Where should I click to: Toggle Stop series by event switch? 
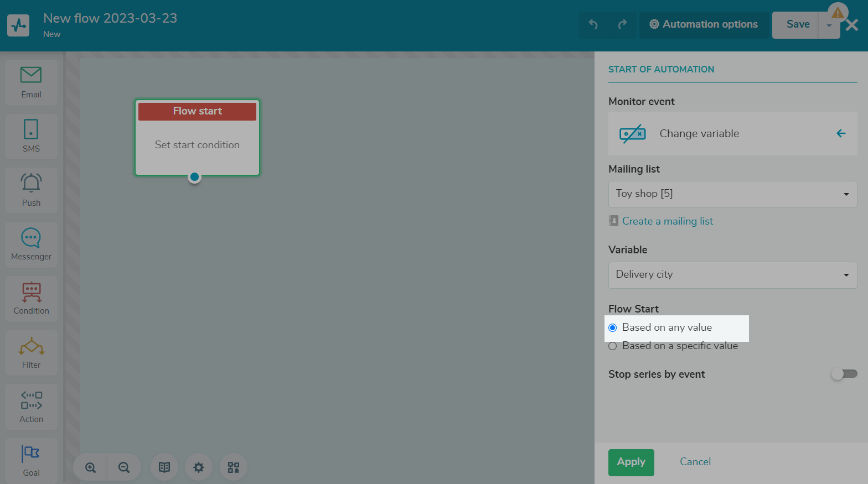click(x=844, y=374)
